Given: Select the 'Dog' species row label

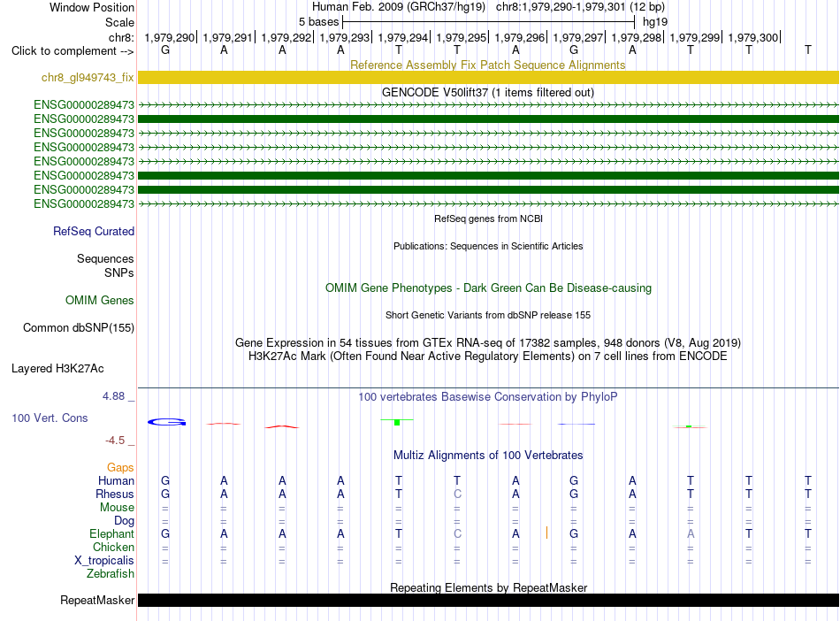Looking at the screenshot, I should click(x=124, y=520).
